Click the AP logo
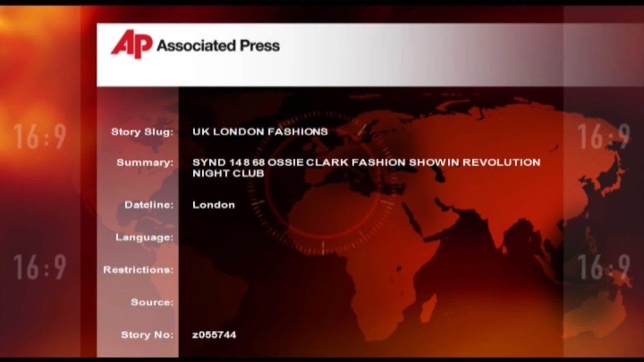The height and width of the screenshot is (362, 644). click(131, 44)
